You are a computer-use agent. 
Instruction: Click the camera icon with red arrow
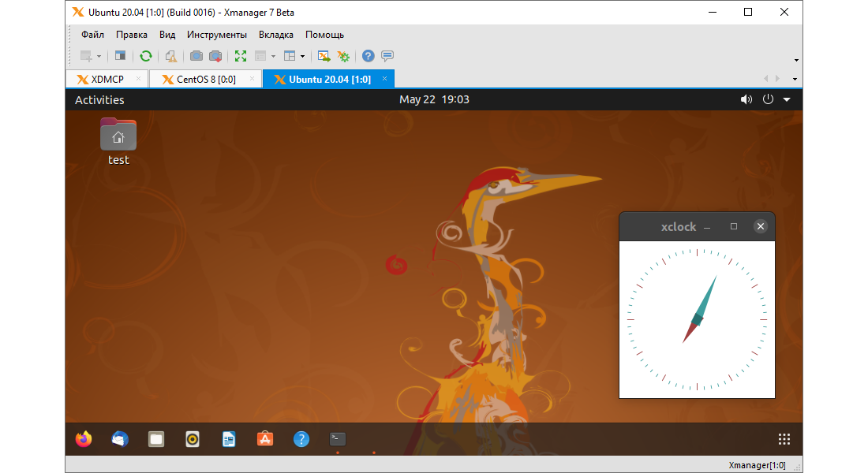[x=215, y=56]
